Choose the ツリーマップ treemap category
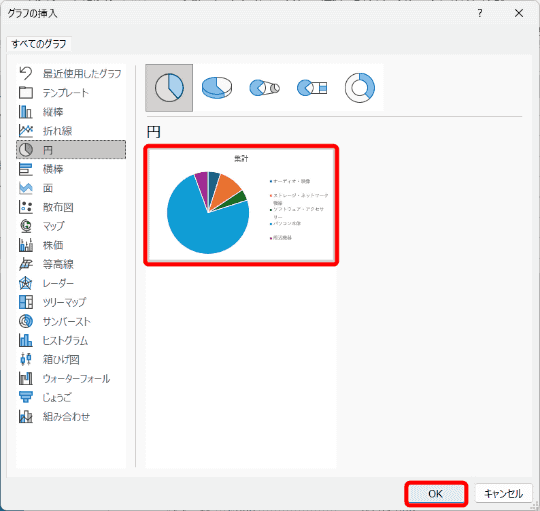The image size is (540, 511). (71, 302)
